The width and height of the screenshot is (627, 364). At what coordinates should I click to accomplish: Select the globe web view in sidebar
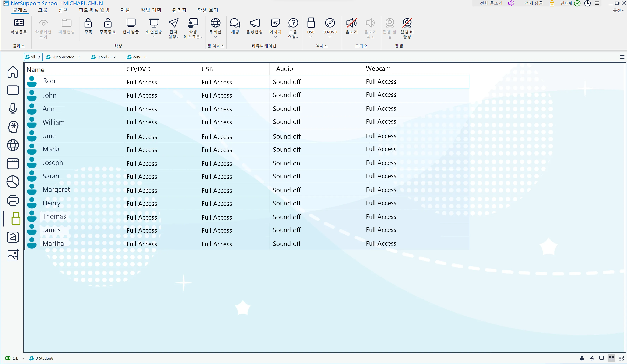[13, 145]
